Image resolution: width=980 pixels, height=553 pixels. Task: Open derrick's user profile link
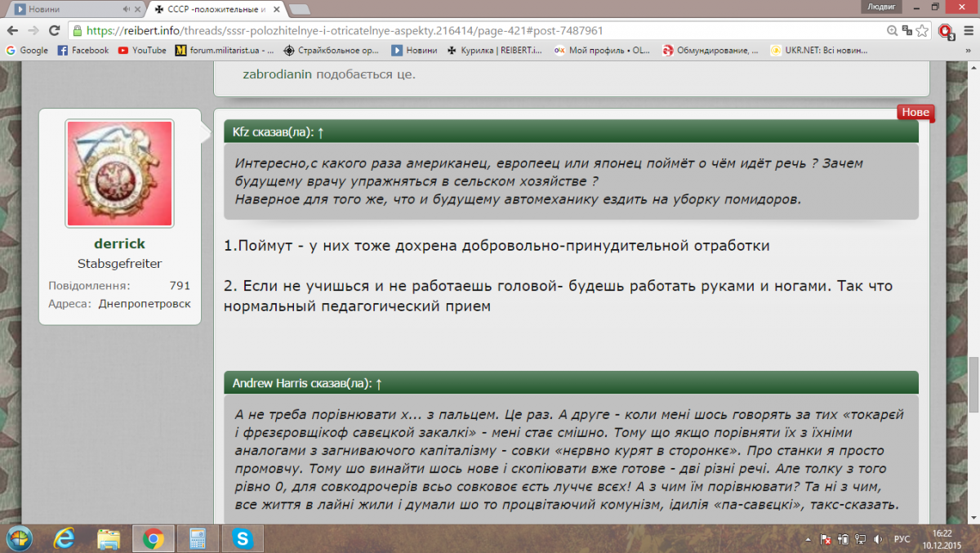pos(119,243)
